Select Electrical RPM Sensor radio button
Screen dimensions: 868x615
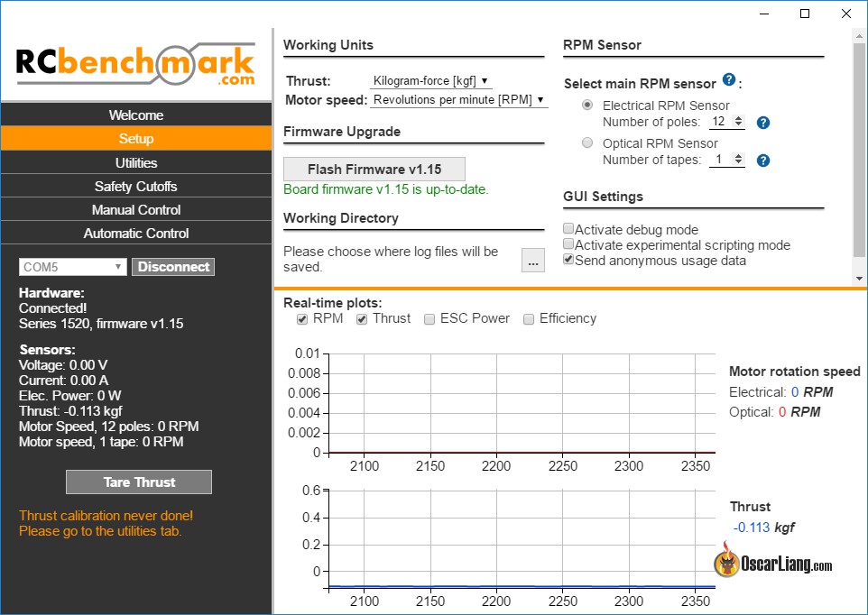pos(587,105)
